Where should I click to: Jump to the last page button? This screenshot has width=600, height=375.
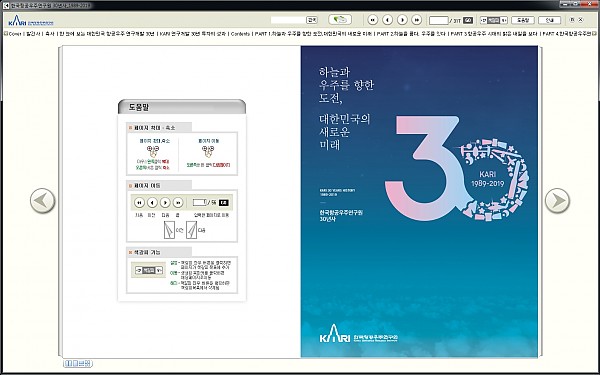coord(417,20)
